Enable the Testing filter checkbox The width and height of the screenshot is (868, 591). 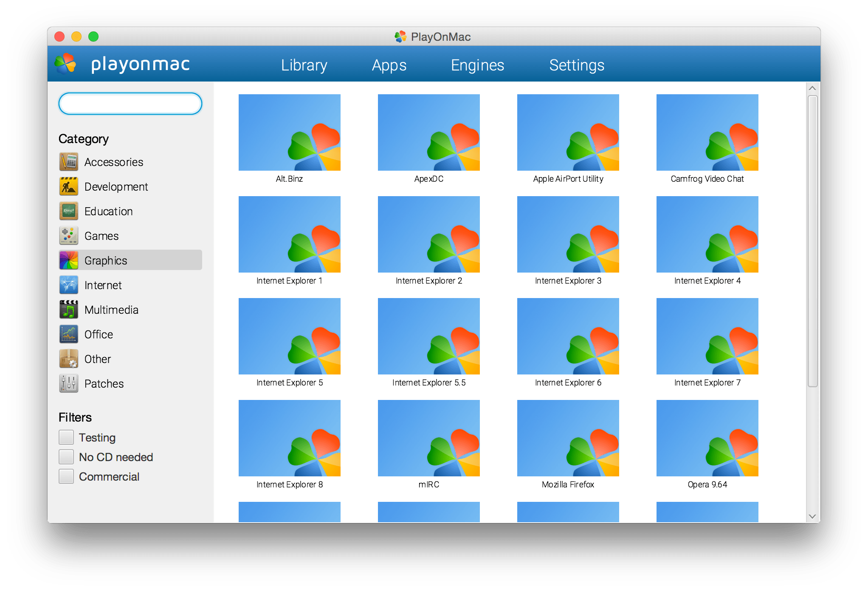66,437
